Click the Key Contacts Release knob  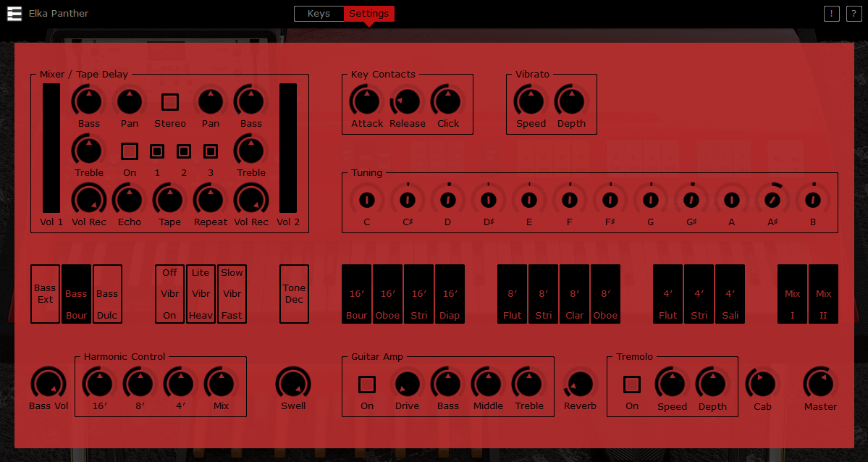[x=408, y=101]
